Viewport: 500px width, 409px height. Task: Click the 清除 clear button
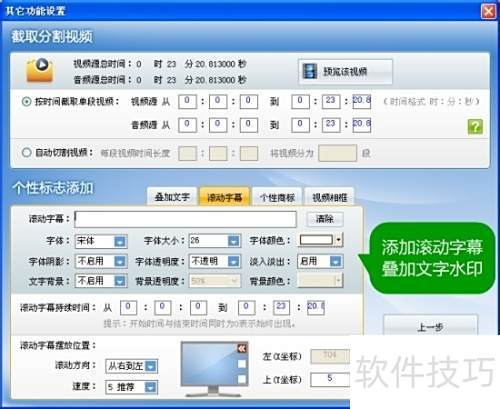click(325, 219)
